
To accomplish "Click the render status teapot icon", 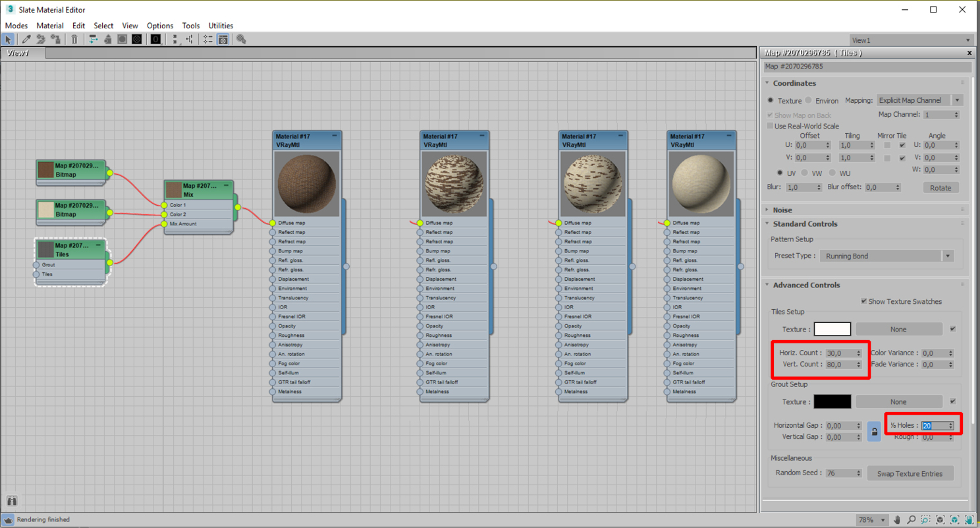I will click(x=8, y=520).
